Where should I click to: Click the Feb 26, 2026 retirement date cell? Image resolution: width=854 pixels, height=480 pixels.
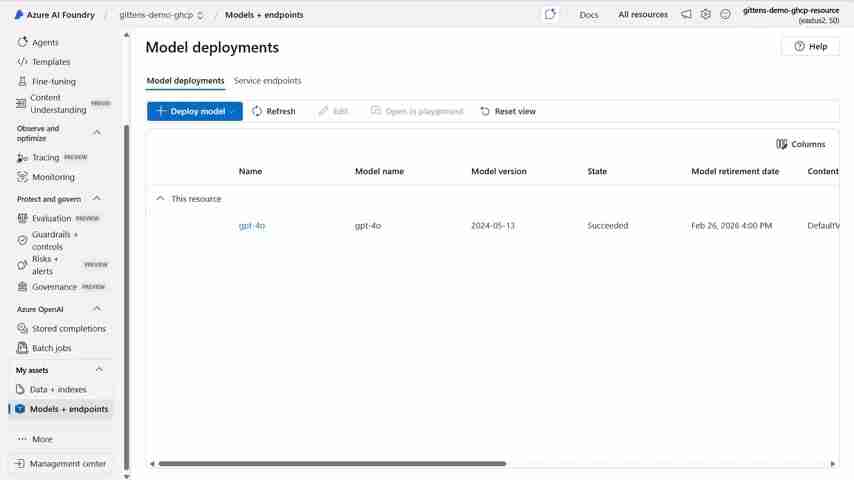click(731, 226)
